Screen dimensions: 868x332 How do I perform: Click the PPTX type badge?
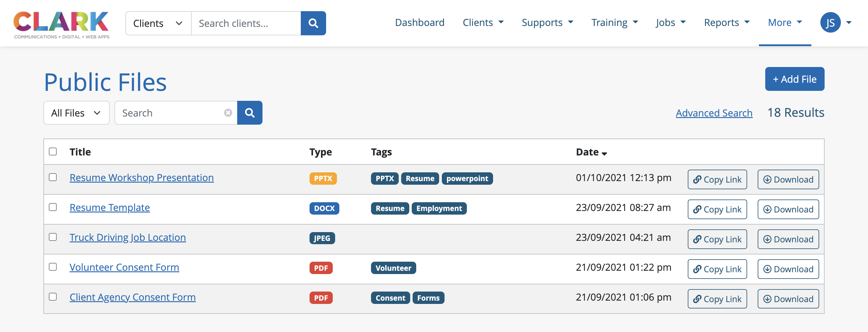(x=323, y=178)
